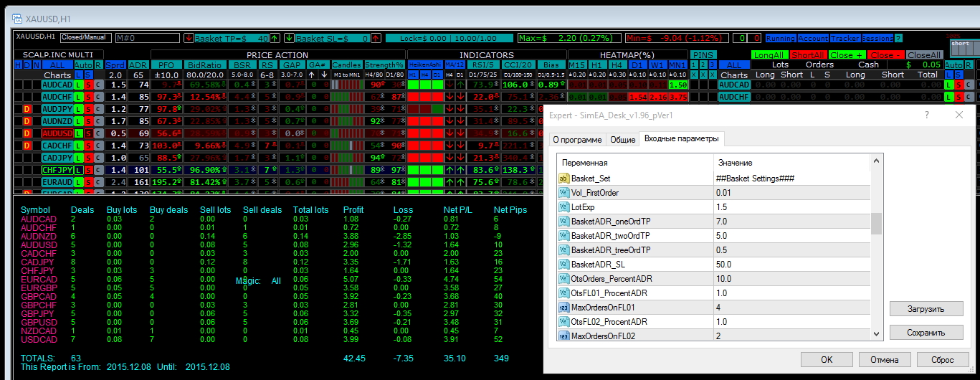
Task: Toggle the H filter button
Action: click(18, 65)
